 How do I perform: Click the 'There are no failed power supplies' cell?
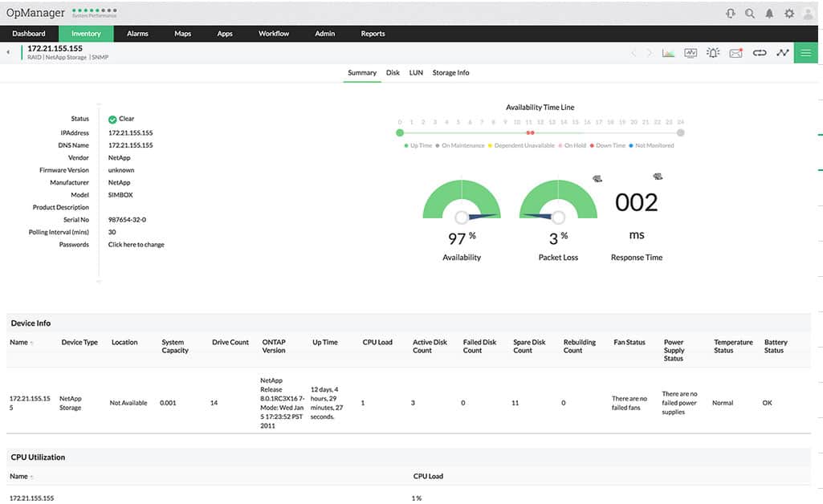680,404
